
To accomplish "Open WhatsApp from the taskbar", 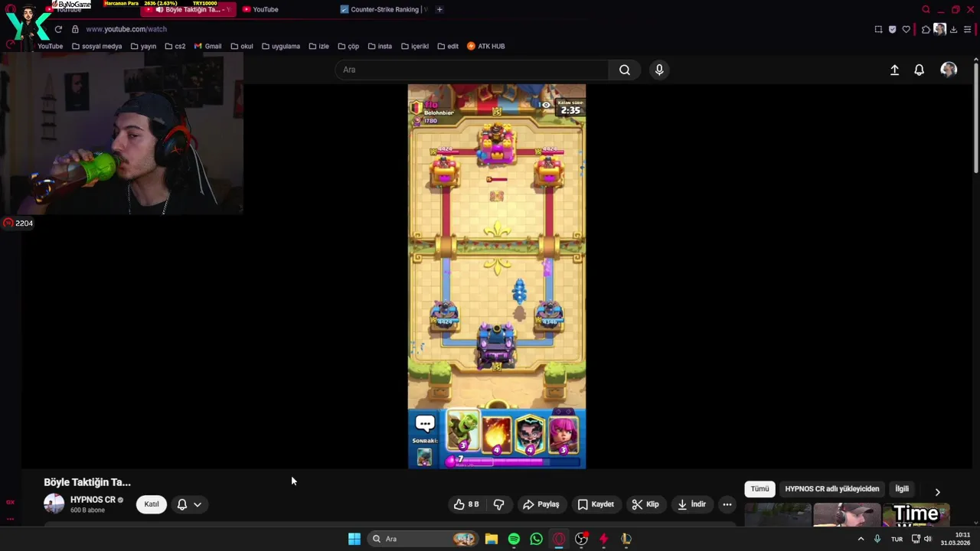I will pos(536,539).
